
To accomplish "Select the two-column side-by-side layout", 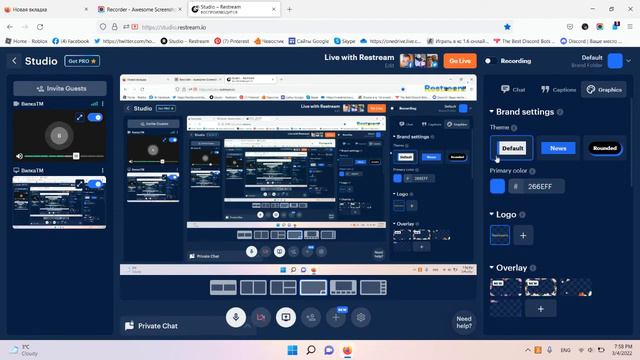I will click(253, 288).
